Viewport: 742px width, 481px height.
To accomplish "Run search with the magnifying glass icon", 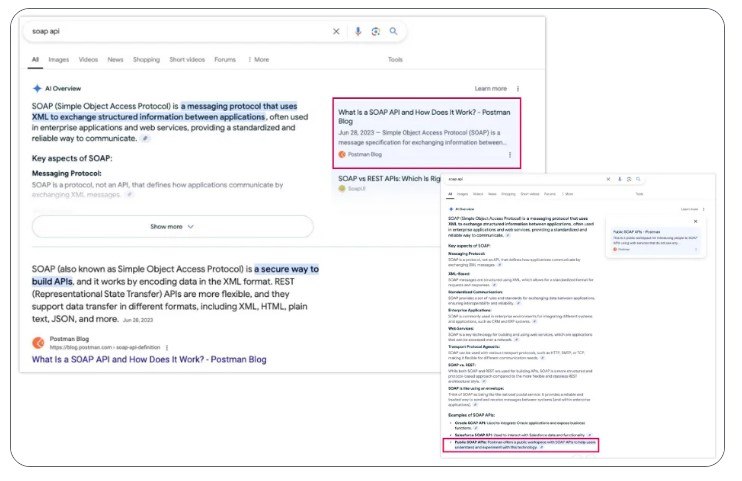I will (393, 31).
